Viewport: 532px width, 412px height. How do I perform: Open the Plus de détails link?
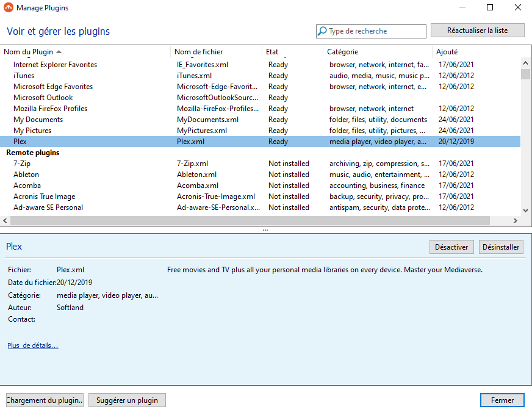click(33, 345)
